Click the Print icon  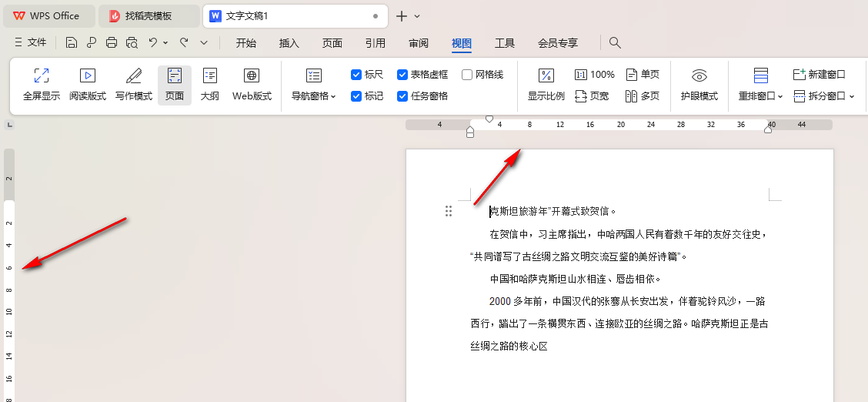(112, 42)
